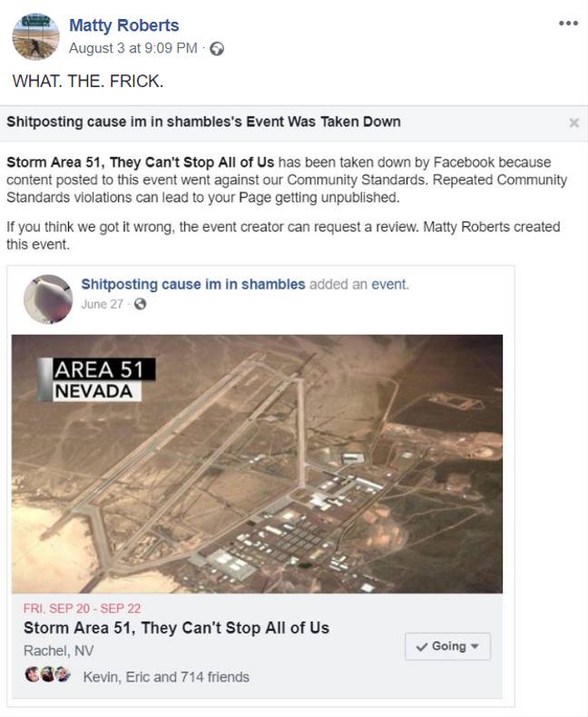Click the globe icon next to June 27
588x717 pixels.
(x=140, y=304)
